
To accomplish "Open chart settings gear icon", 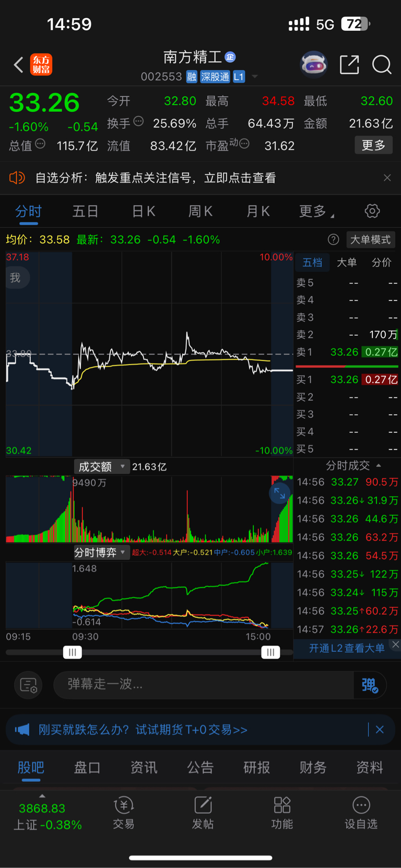I will (372, 211).
